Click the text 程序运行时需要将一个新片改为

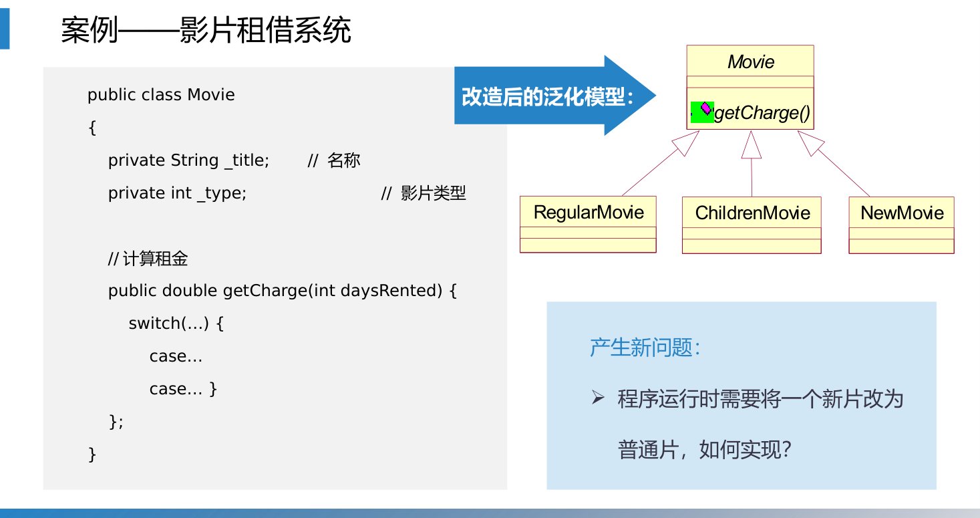(760, 400)
